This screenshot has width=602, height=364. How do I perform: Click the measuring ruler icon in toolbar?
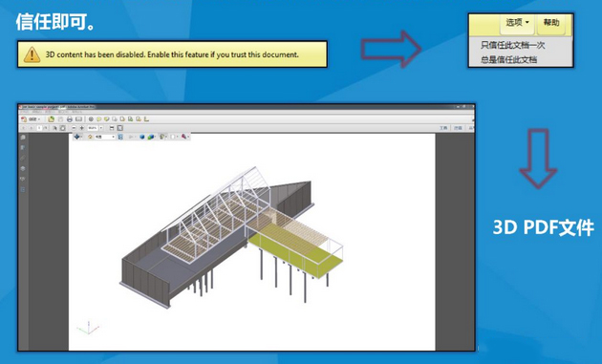146,119
